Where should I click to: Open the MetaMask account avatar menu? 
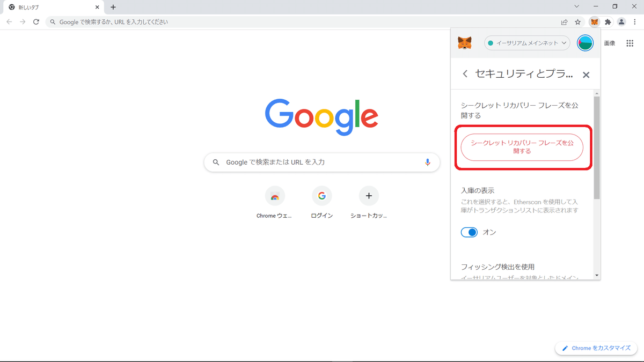[585, 43]
